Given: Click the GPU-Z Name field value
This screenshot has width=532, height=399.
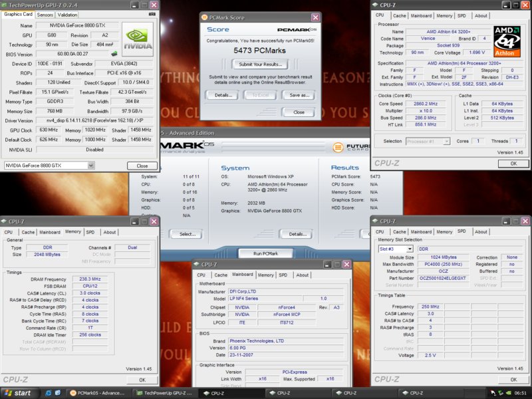Looking at the screenshot, I should tap(77, 25).
